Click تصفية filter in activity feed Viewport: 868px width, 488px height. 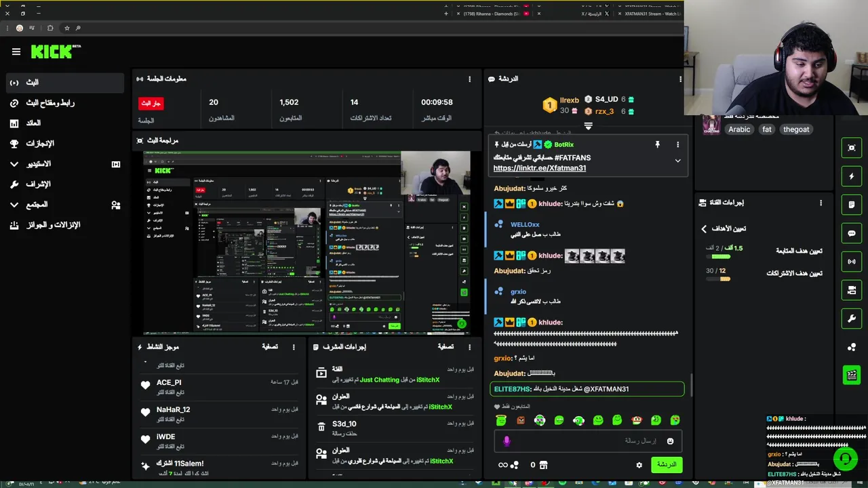[x=270, y=347]
